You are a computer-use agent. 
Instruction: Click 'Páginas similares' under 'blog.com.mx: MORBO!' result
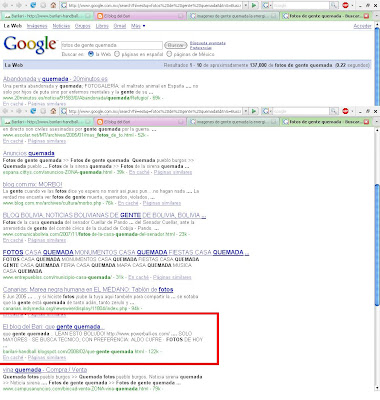pos(162,203)
